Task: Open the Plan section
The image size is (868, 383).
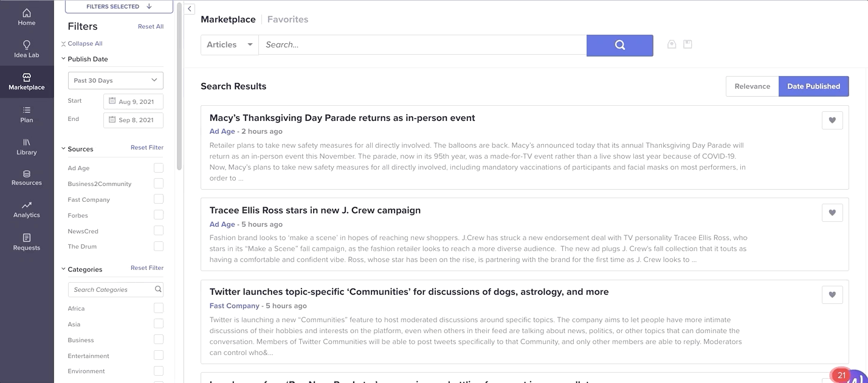Action: pos(27,114)
